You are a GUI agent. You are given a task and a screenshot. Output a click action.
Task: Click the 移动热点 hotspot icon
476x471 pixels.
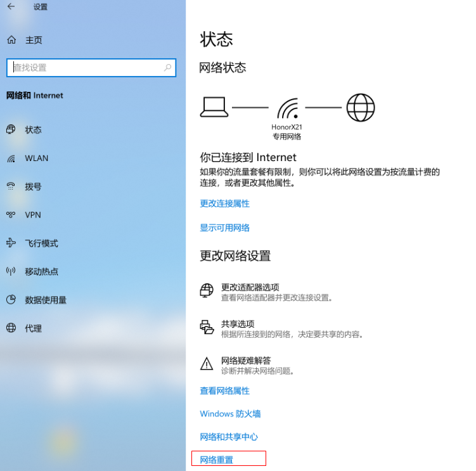(x=11, y=271)
